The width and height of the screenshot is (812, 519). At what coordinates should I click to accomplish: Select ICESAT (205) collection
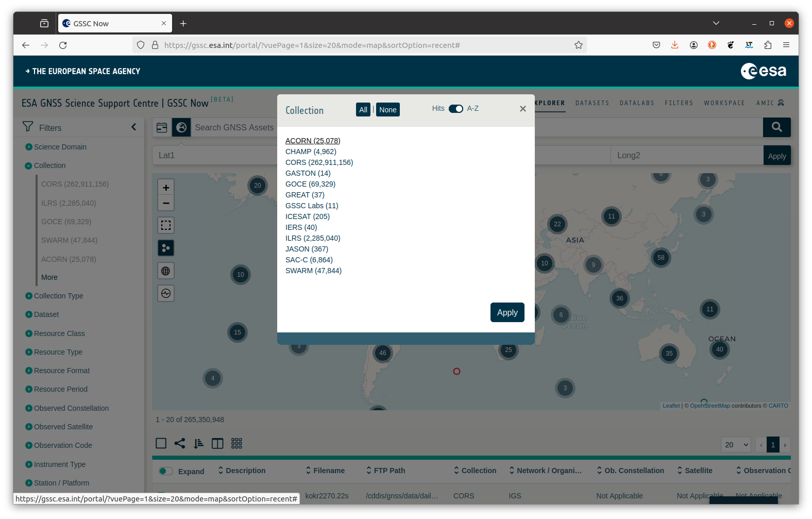coord(308,216)
